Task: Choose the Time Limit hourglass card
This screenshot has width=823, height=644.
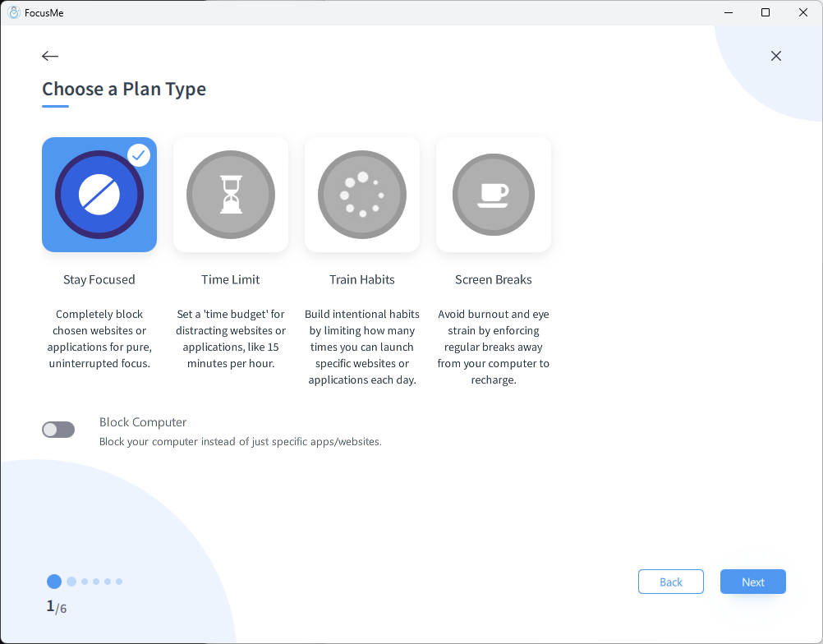Action: pos(231,195)
